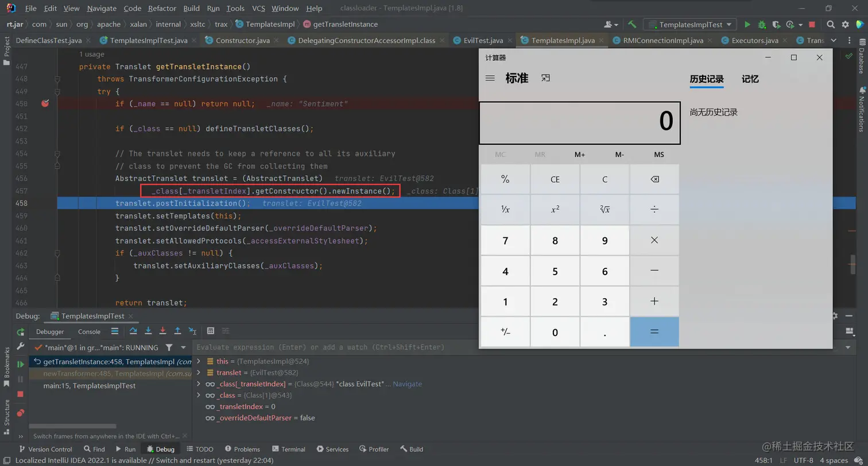Click the red Force Step Into icon
The image size is (868, 466).
162,331
